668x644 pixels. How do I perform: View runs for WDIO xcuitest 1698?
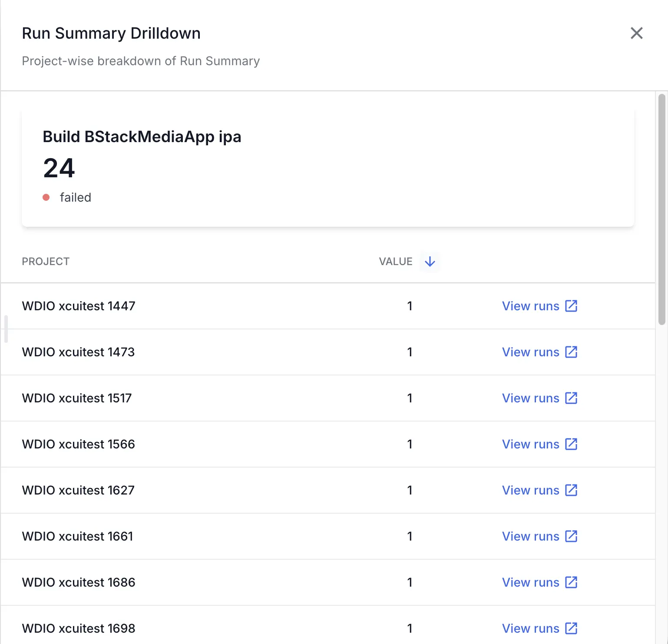pyautogui.click(x=530, y=628)
